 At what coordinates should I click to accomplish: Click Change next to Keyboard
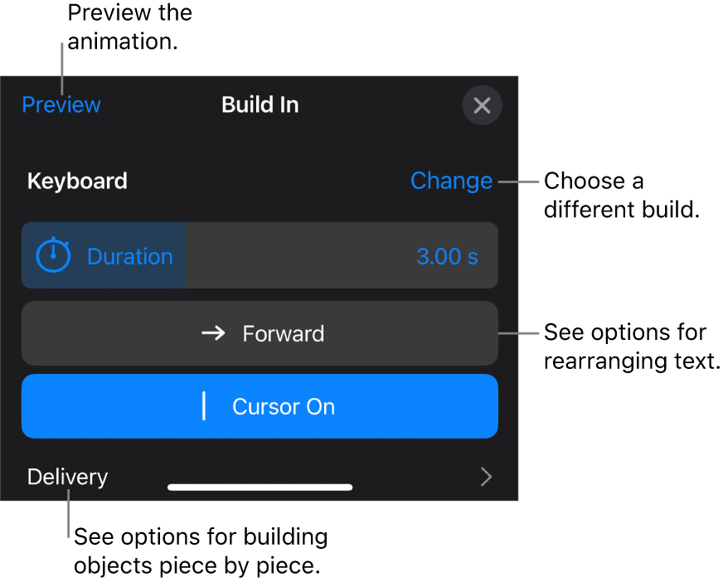[x=451, y=181]
